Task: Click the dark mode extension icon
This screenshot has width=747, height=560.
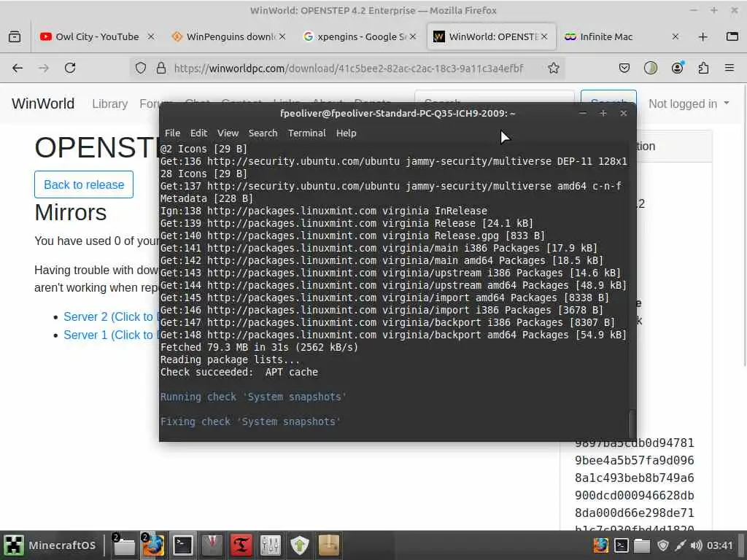Action: click(x=650, y=68)
